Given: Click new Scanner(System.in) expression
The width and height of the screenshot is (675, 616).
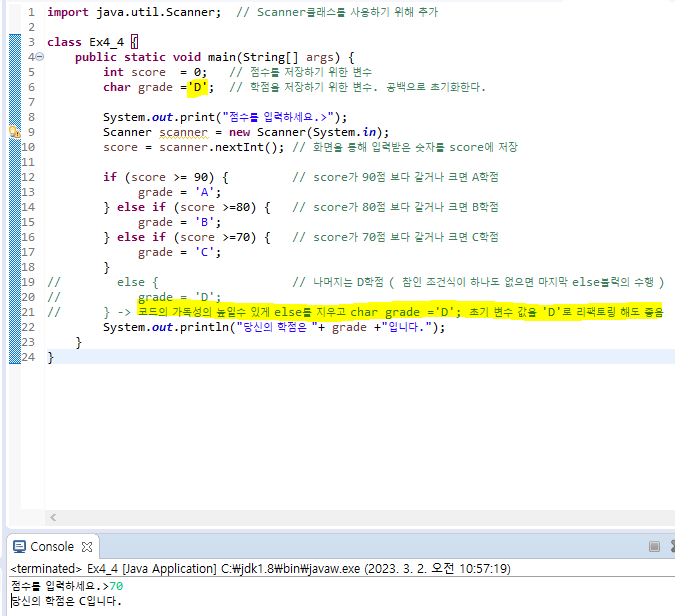Looking at the screenshot, I should coord(308,132).
